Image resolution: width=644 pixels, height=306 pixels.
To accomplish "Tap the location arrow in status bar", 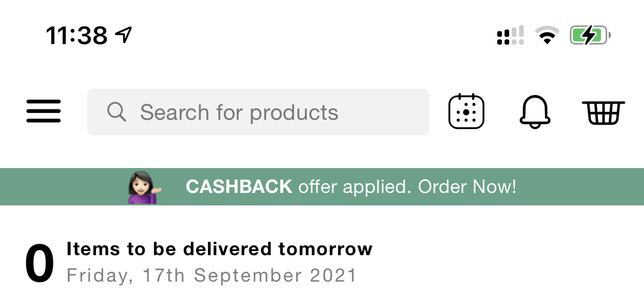I will [x=123, y=35].
